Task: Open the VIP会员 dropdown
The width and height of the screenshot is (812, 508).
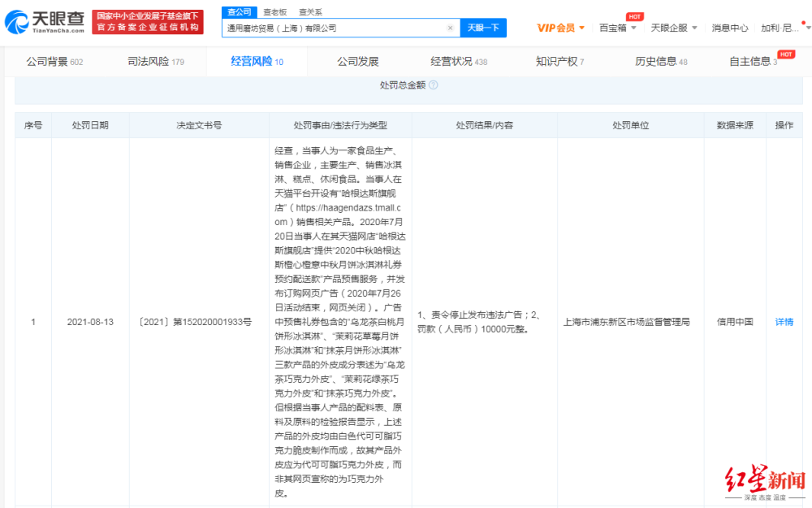Action: click(561, 28)
